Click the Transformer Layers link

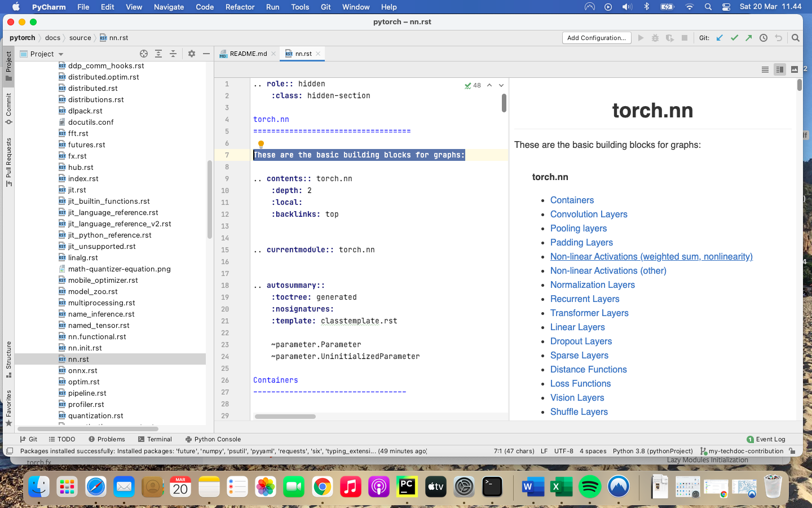[589, 313]
